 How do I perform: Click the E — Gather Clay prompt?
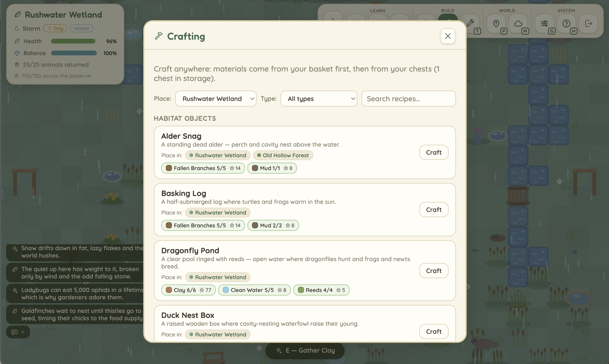(x=305, y=350)
